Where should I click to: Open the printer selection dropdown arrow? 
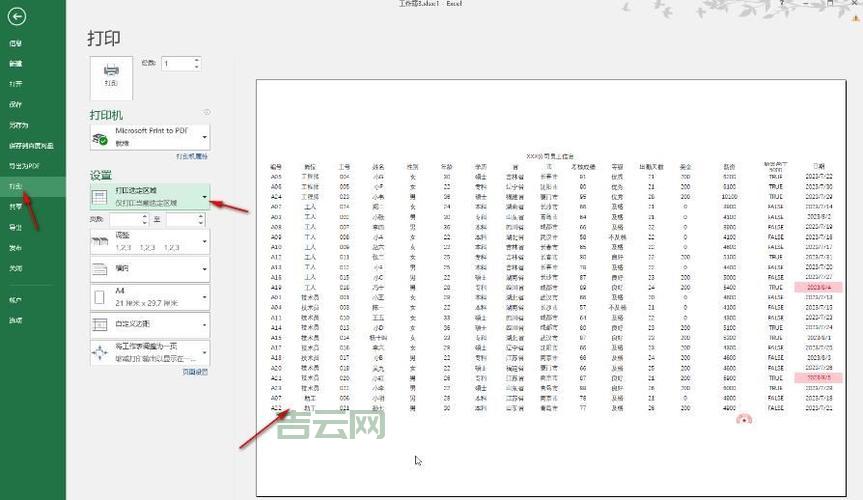204,138
